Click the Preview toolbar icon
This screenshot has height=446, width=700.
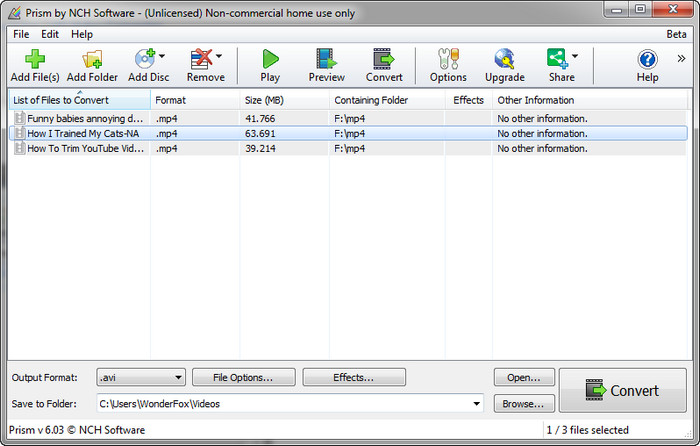click(326, 66)
